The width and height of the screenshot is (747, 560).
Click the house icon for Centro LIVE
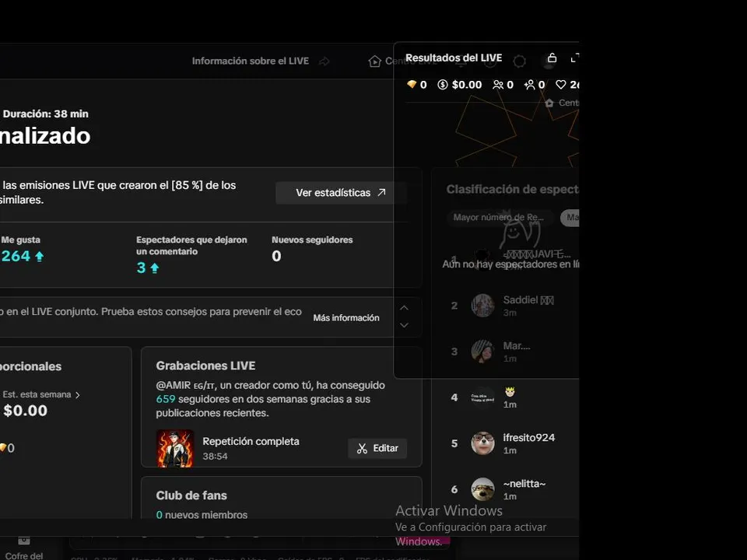point(374,61)
